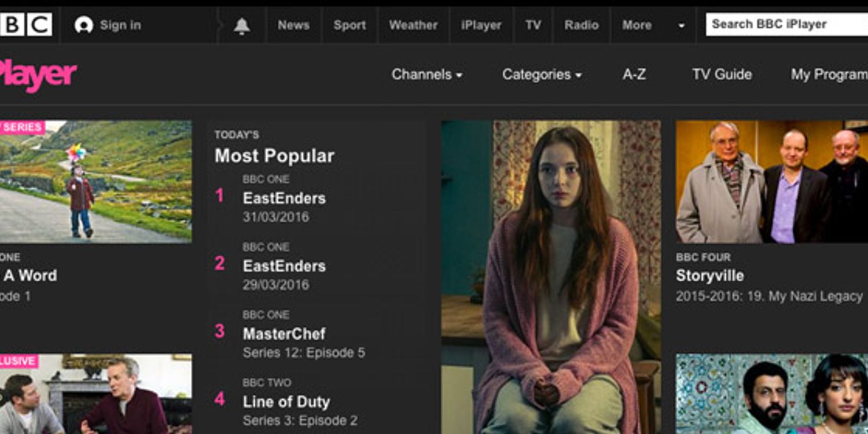
Task: Focus the Search BBC iPlayer field
Action: coord(787,24)
